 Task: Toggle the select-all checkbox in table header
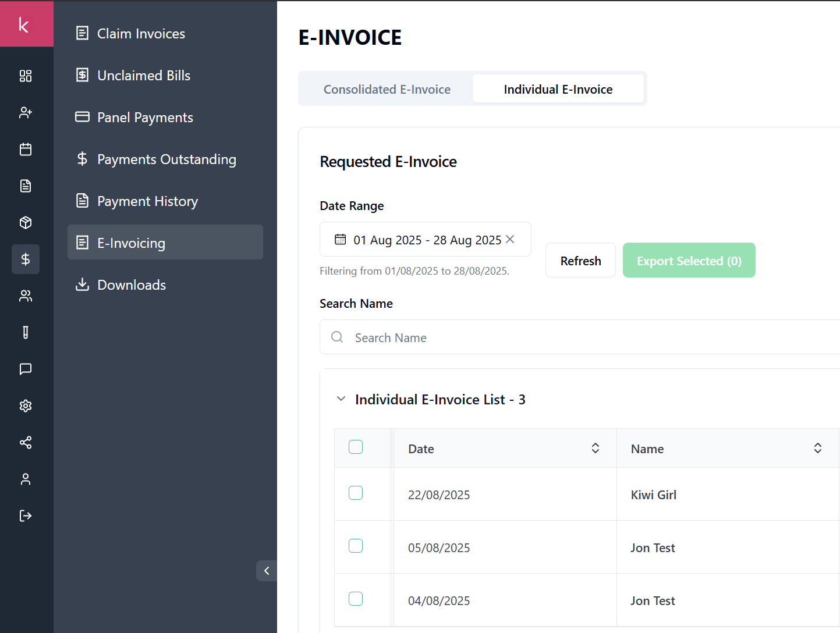coord(356,447)
